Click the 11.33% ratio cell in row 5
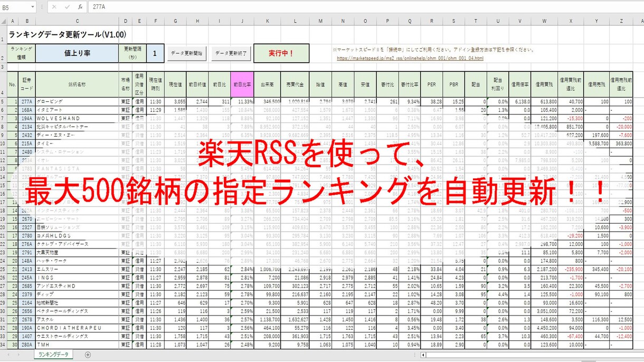This screenshot has width=644, height=362. coord(242,101)
